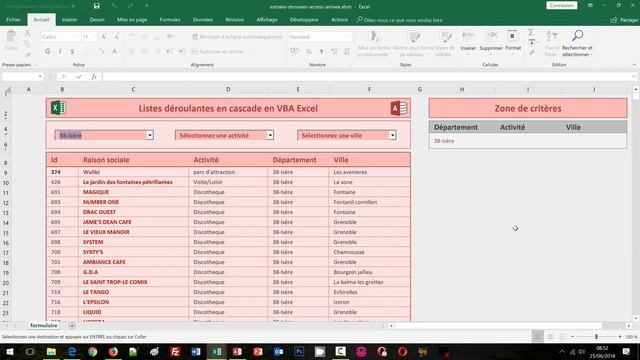Screen dimensions: 640x360
Task: Switch to page layout view in status bar
Action: click(x=550, y=337)
